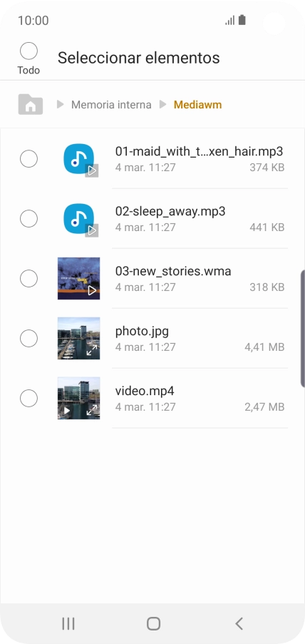The height and width of the screenshot is (644, 305).
Task: Check the circle next to 03-new_stories.wma
Action: pos(29,279)
